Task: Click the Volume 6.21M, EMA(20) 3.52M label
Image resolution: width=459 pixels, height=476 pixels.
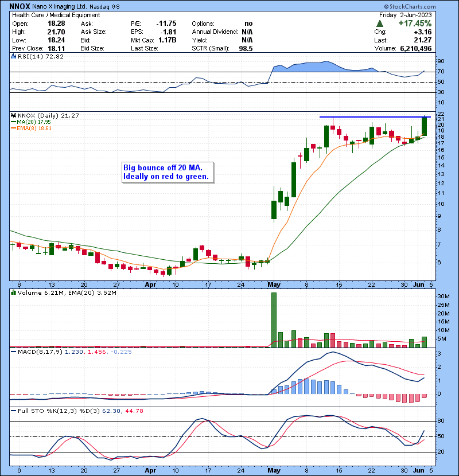Action: click(67, 293)
